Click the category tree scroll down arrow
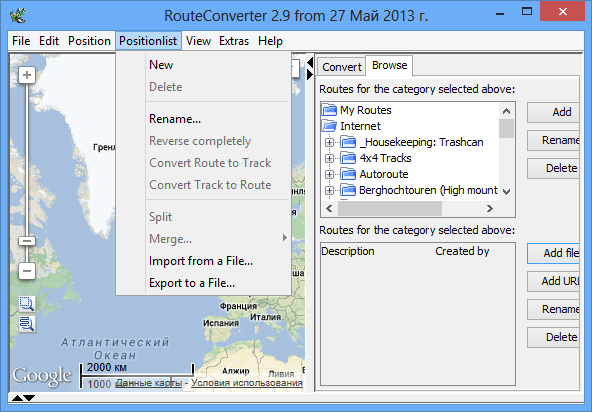Viewport: 592px width, 412px height. pyautogui.click(x=507, y=191)
